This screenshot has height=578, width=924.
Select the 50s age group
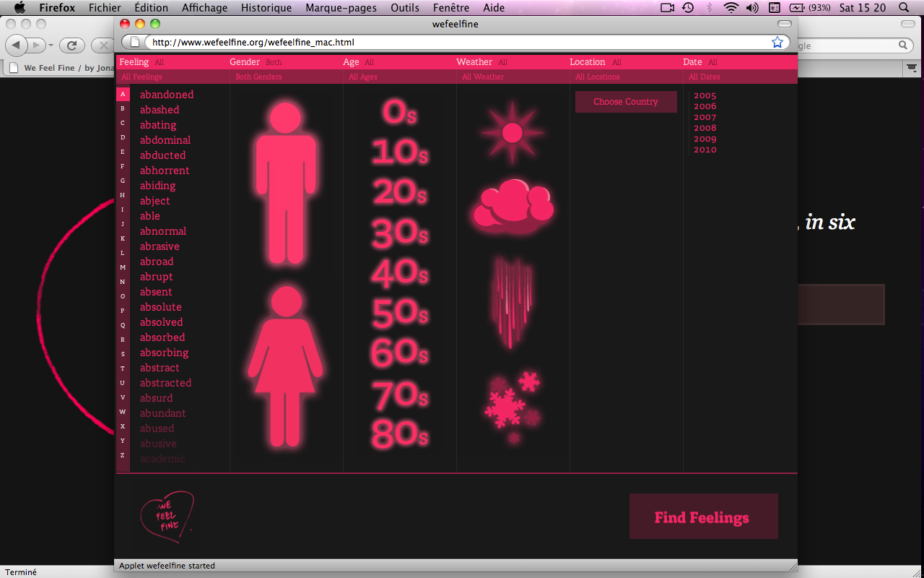400,313
